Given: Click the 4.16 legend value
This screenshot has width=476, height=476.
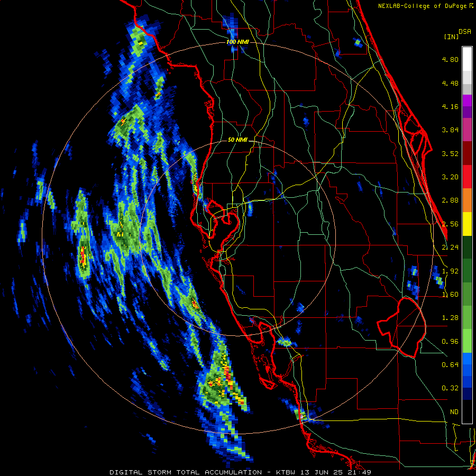Looking at the screenshot, I should click(x=450, y=106).
